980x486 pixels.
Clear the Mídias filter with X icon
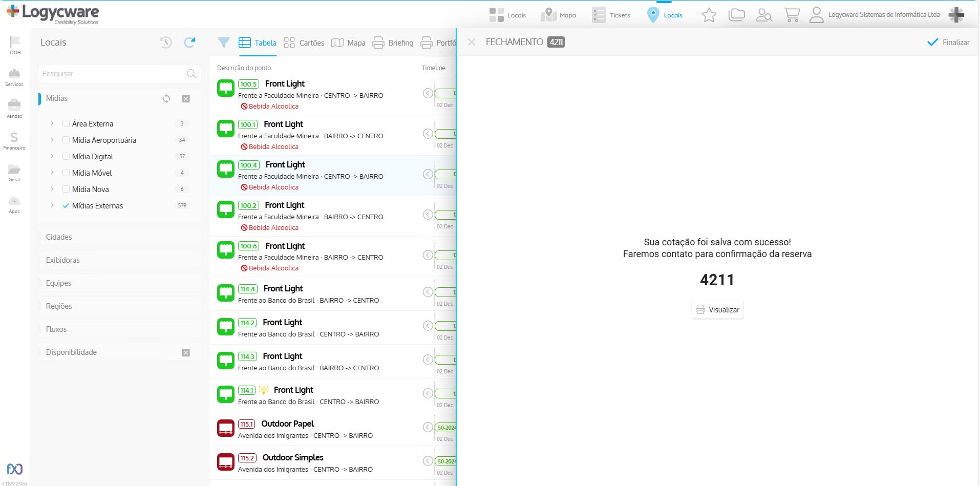(186, 98)
